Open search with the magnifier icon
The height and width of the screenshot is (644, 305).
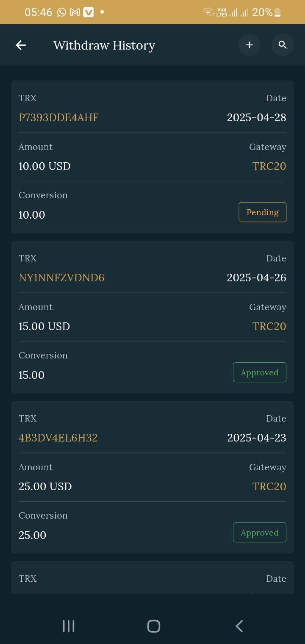(283, 45)
